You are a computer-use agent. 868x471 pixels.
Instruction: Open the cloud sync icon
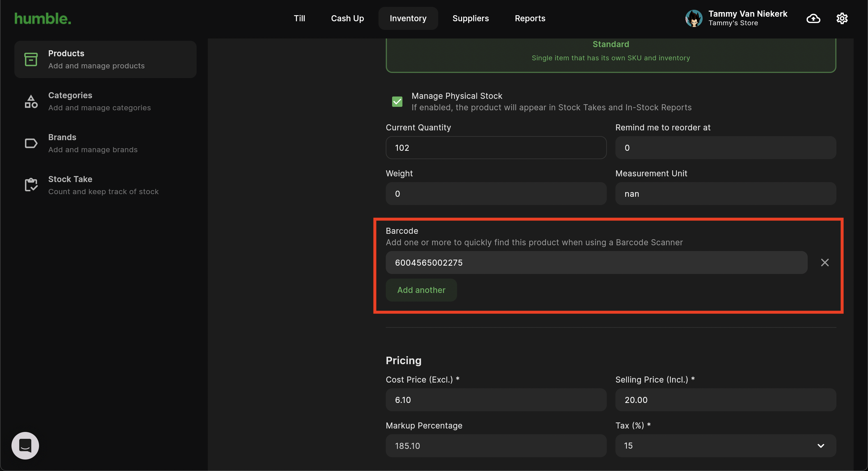click(x=813, y=18)
